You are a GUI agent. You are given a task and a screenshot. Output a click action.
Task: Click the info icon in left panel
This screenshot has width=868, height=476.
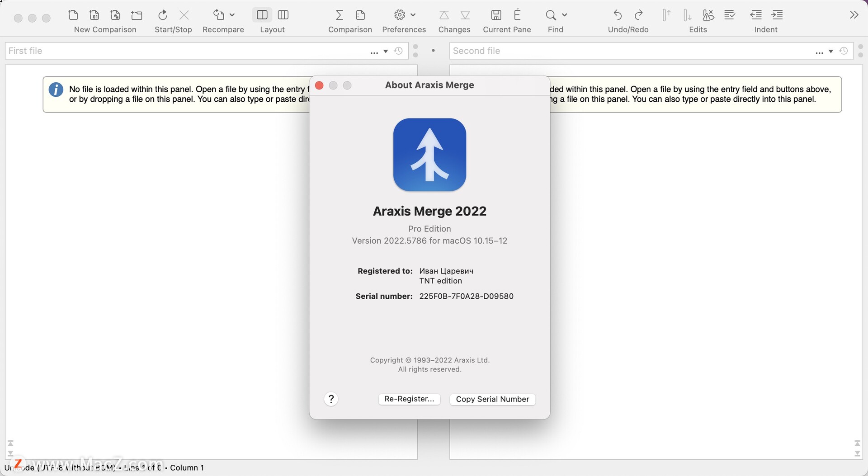[x=56, y=90]
